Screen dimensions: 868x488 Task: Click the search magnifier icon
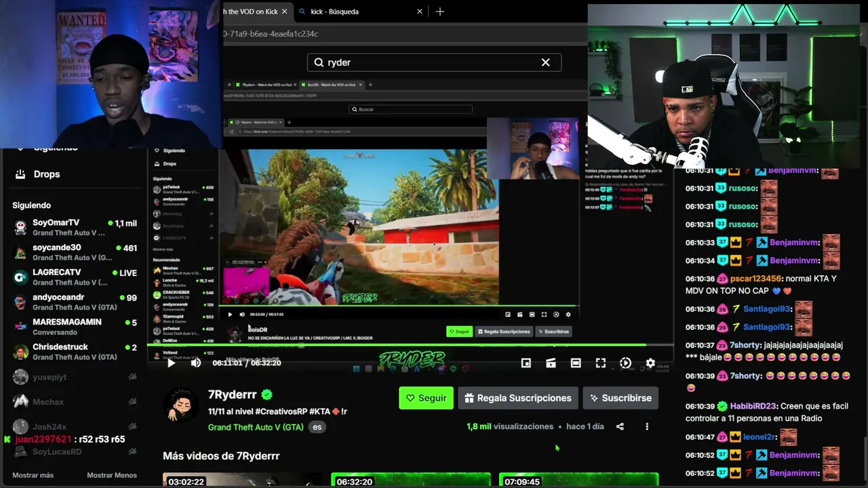point(319,62)
